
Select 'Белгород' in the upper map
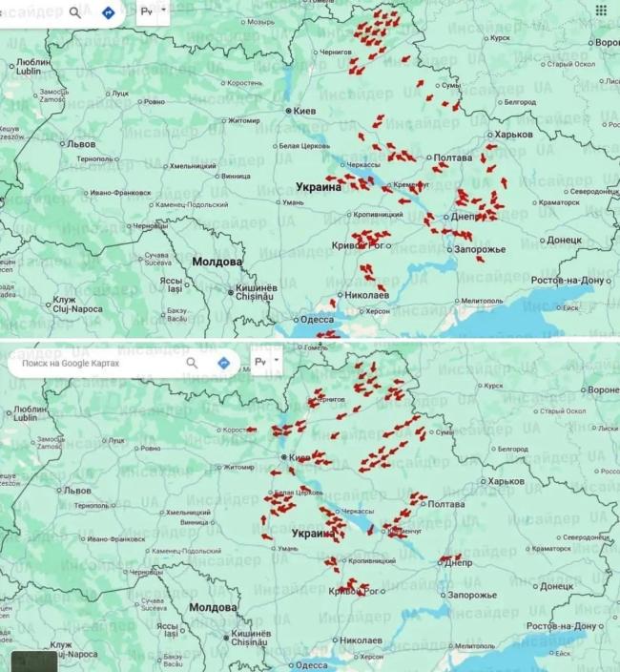[x=520, y=102]
